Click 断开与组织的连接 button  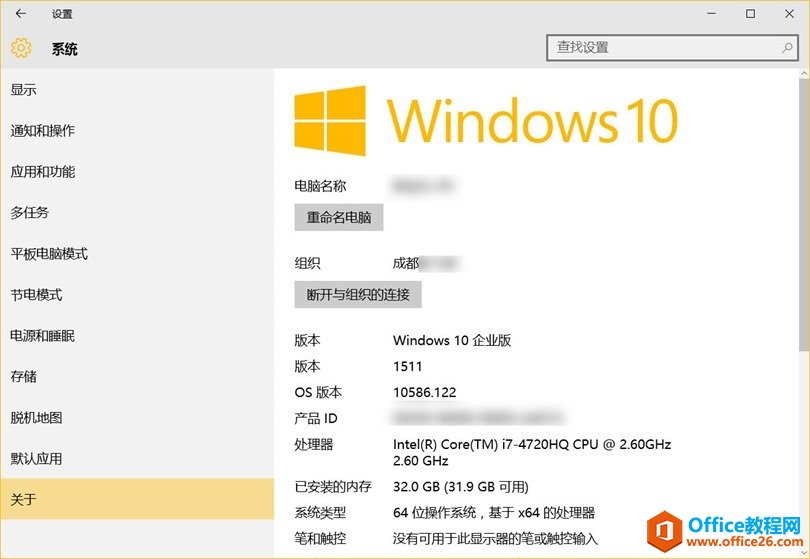click(x=358, y=294)
